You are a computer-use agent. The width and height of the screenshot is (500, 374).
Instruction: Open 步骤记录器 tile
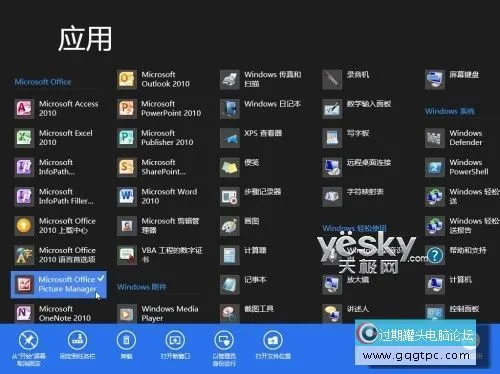251,196
